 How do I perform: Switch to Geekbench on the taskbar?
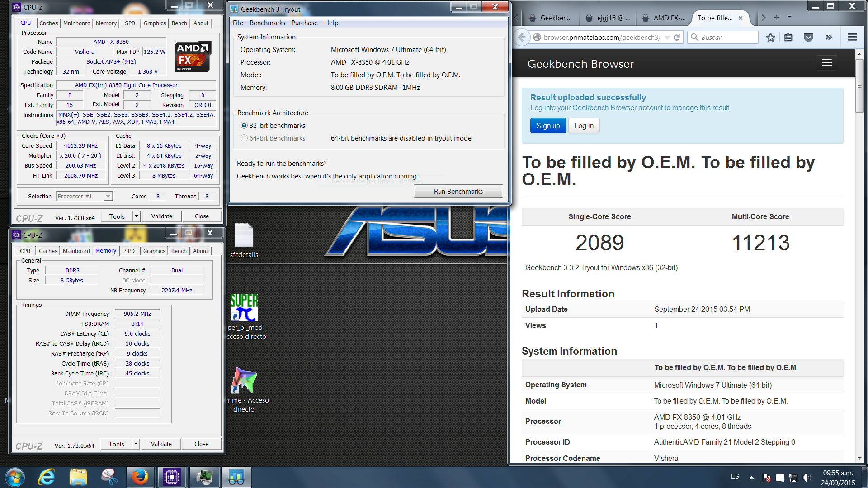[x=236, y=477]
